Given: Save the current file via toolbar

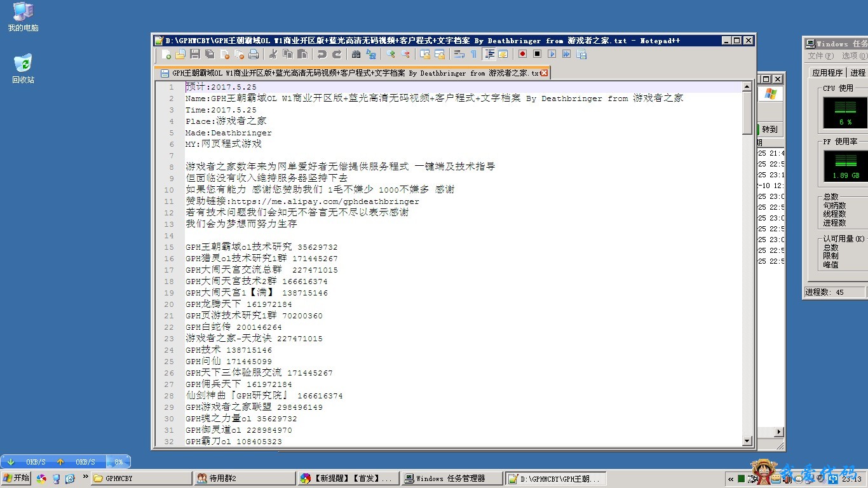Looking at the screenshot, I should coord(195,55).
